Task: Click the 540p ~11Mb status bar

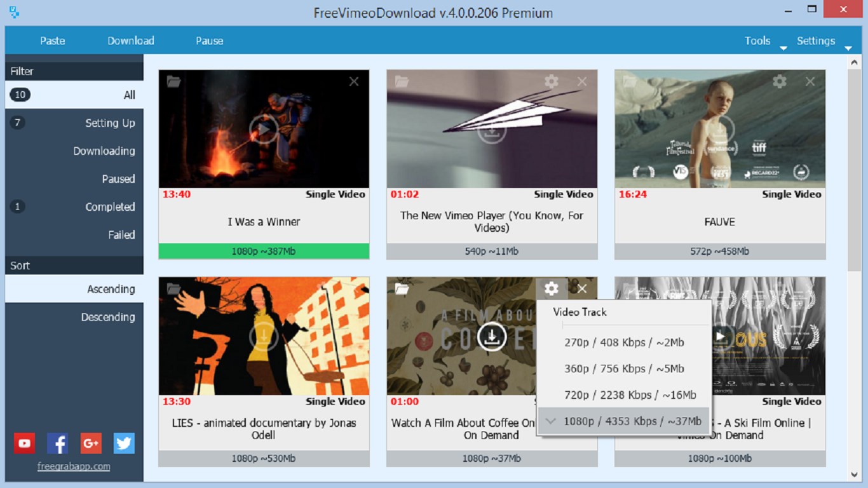Action: tap(492, 251)
